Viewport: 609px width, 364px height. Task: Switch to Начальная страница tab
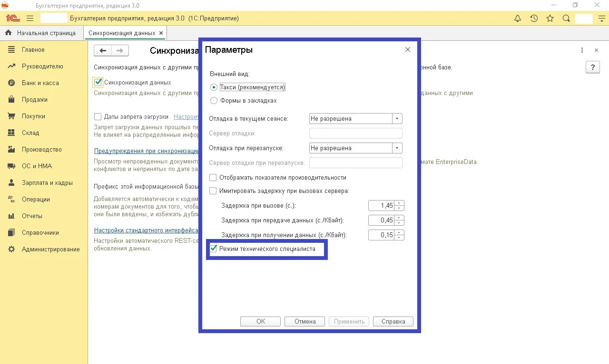(41, 33)
